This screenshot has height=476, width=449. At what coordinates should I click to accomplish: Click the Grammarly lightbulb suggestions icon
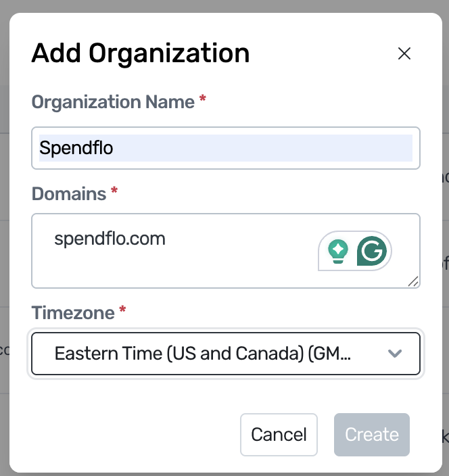[x=338, y=251]
